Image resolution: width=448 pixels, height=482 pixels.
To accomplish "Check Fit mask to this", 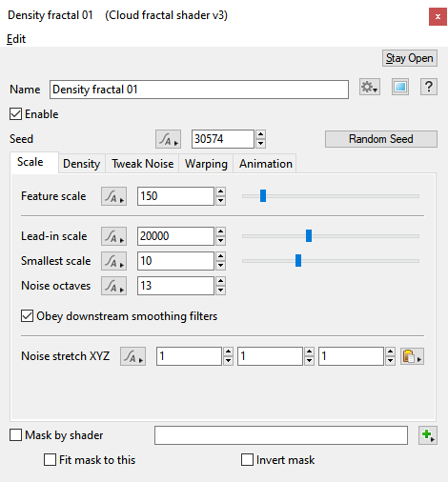I will 50,460.
